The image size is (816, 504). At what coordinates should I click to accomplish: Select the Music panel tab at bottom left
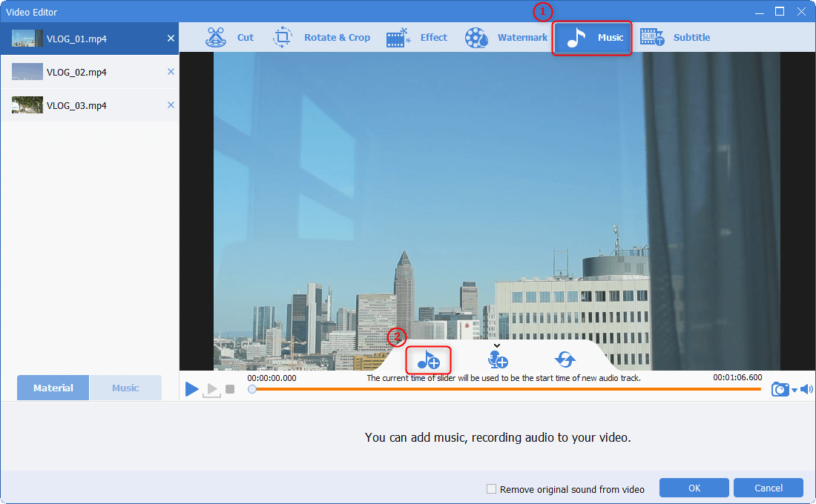click(x=125, y=388)
